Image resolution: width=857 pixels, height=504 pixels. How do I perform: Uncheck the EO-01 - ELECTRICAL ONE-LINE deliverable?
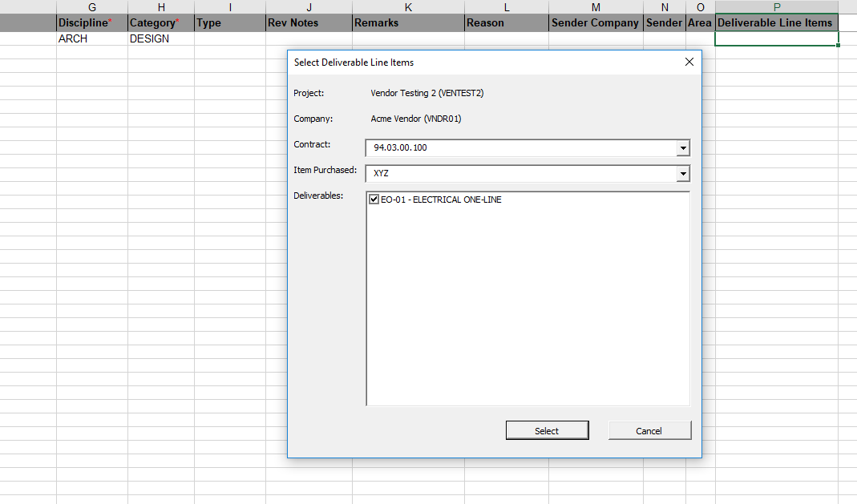374,200
